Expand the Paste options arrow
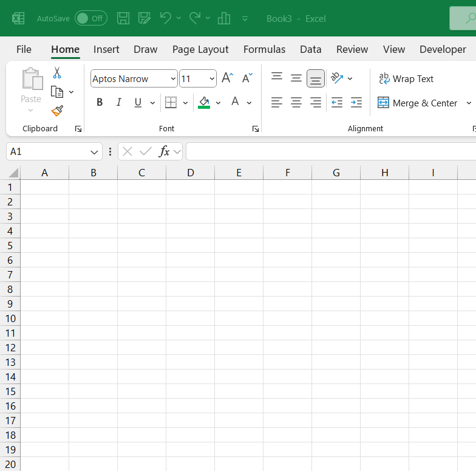This screenshot has width=476, height=471. [30, 111]
